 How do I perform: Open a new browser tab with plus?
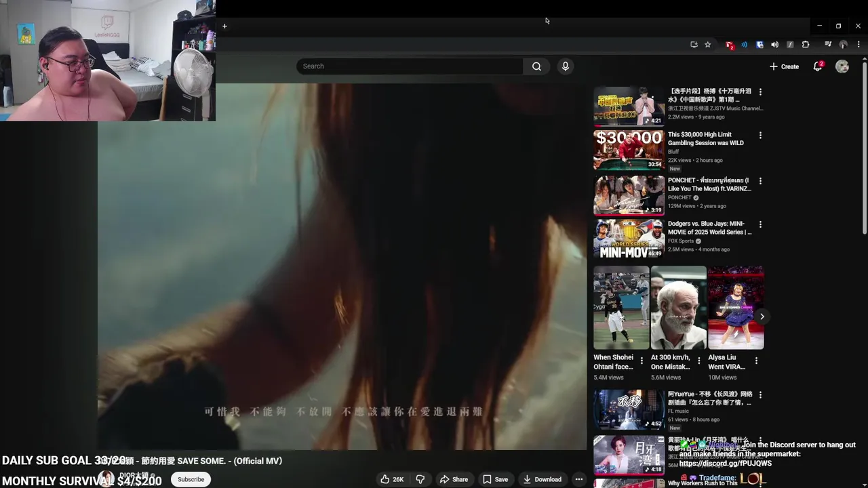[224, 26]
